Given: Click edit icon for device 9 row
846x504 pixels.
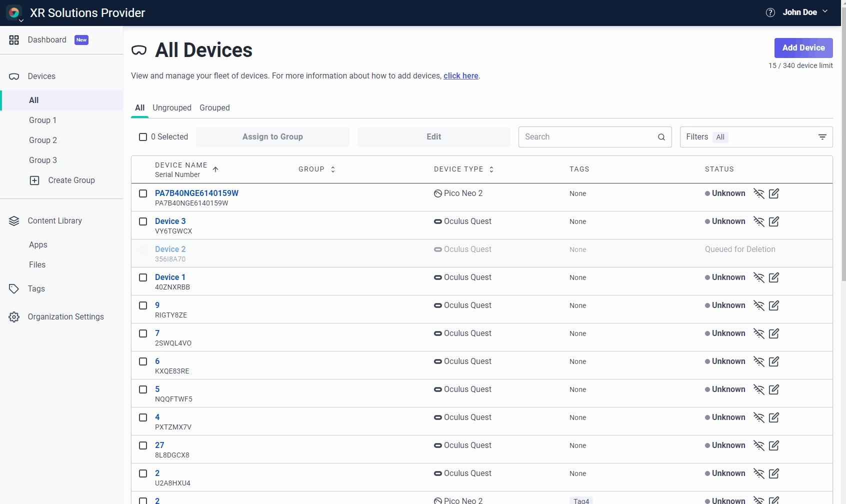Looking at the screenshot, I should pos(774,305).
